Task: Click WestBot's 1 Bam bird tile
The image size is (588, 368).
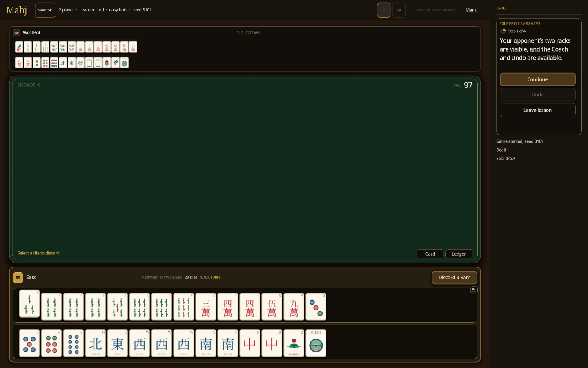Action: (x=19, y=47)
